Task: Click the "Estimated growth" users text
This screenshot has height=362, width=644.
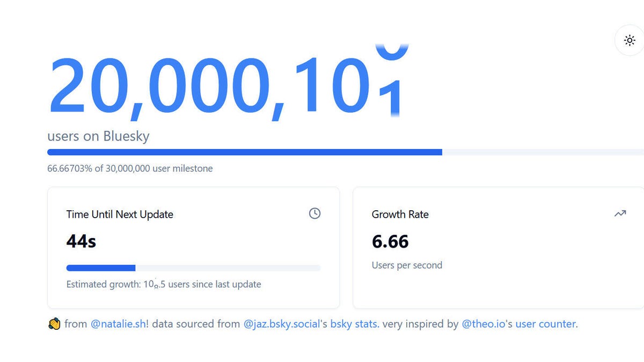Action: 164,284
